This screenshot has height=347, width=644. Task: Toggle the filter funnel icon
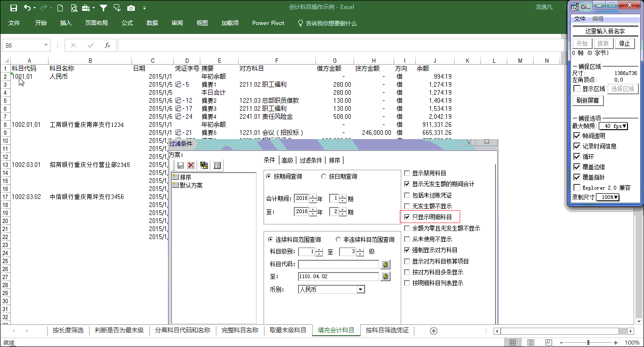[x=103, y=8]
